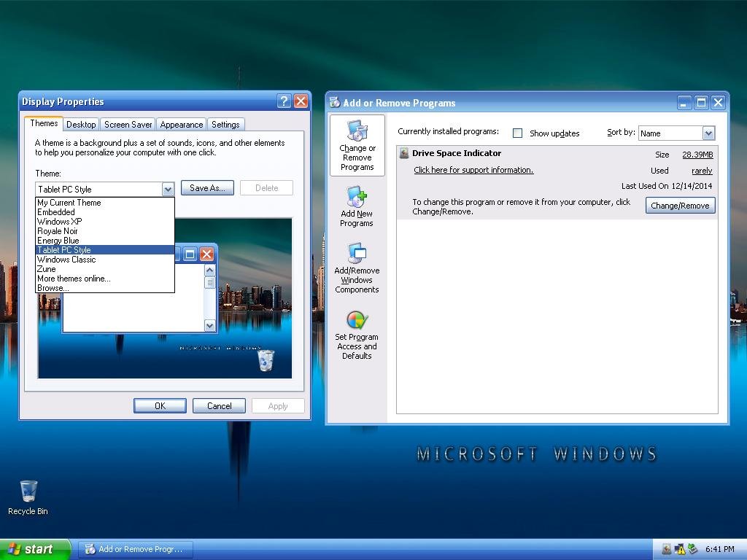
Task: Switch to the Screen Saver tab
Action: pyautogui.click(x=128, y=125)
